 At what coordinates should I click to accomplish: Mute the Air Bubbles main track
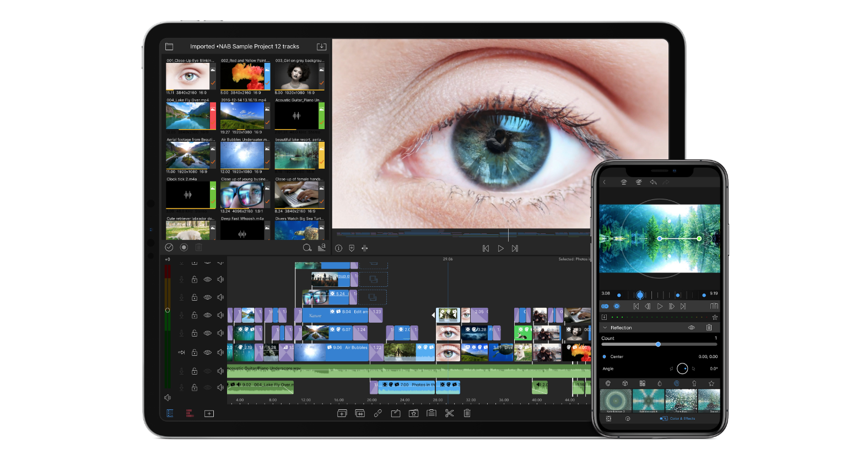pyautogui.click(x=220, y=352)
